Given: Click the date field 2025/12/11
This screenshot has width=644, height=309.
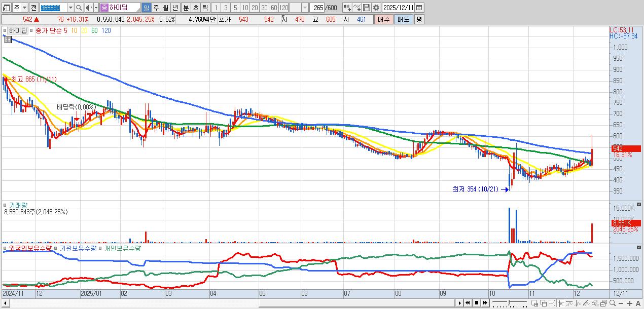Looking at the screenshot, I should point(398,8).
